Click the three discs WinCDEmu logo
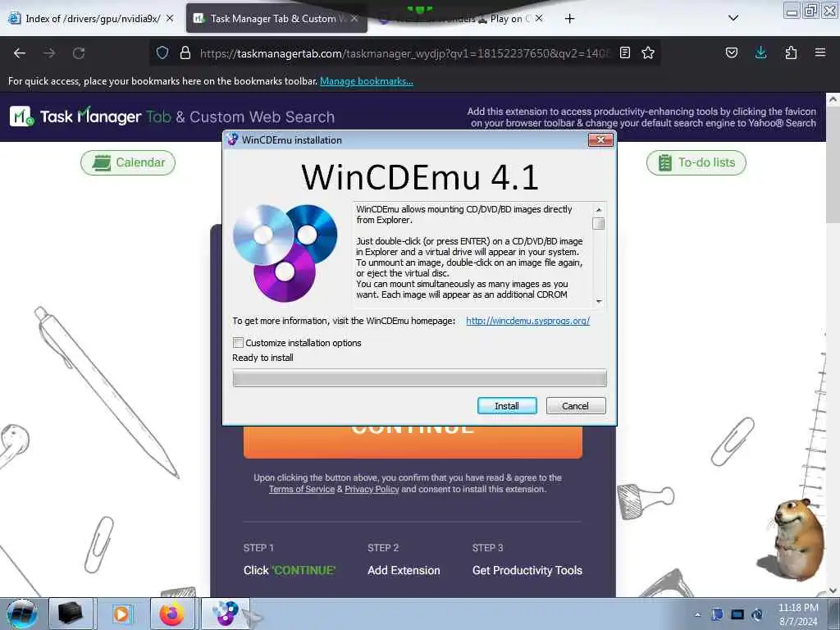The width and height of the screenshot is (840, 630). click(x=285, y=253)
